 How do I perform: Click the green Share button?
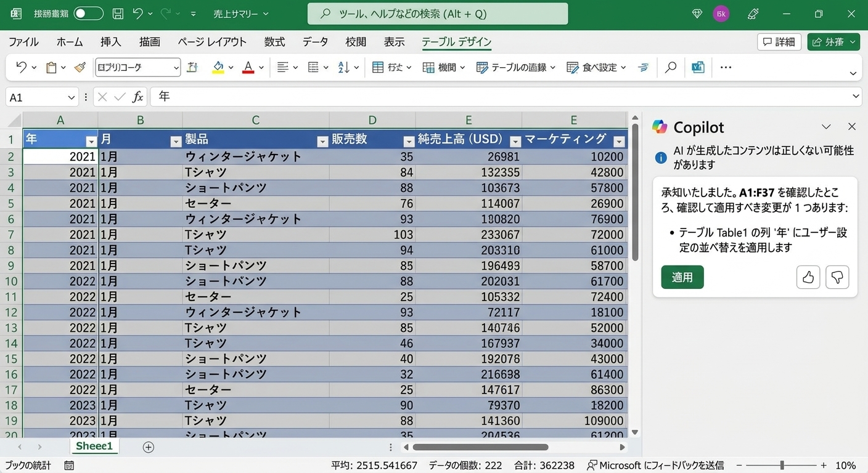tap(833, 42)
